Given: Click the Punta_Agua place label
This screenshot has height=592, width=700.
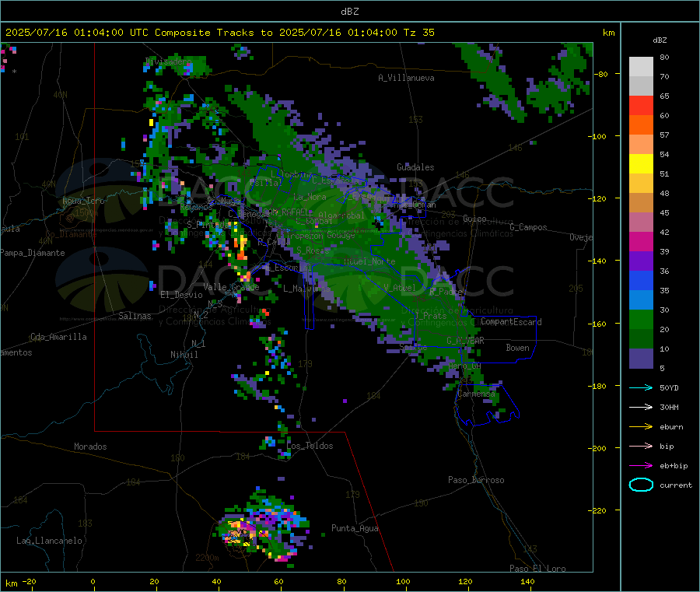Looking at the screenshot, I should coord(355,528).
